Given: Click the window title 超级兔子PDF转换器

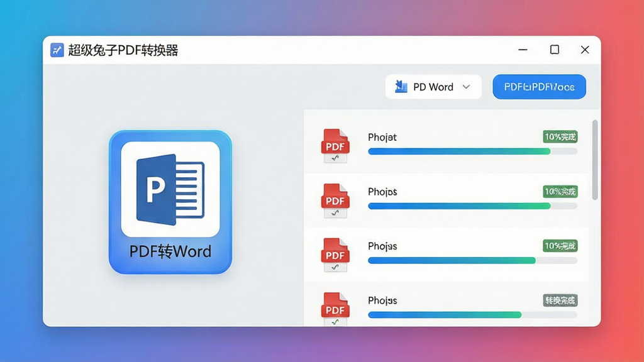Looking at the screenshot, I should pyautogui.click(x=123, y=50).
